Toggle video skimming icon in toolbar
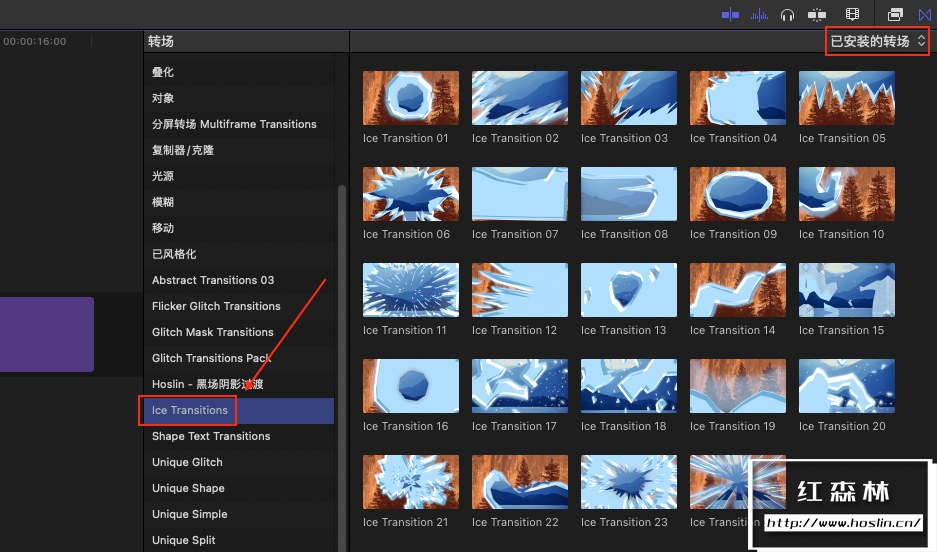The width and height of the screenshot is (937, 552). tap(730, 14)
